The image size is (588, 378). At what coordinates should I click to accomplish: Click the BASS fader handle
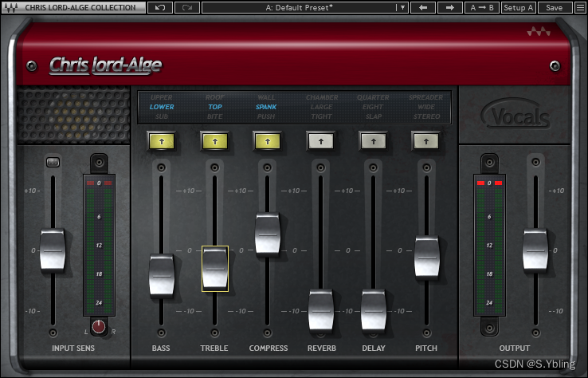[162, 276]
